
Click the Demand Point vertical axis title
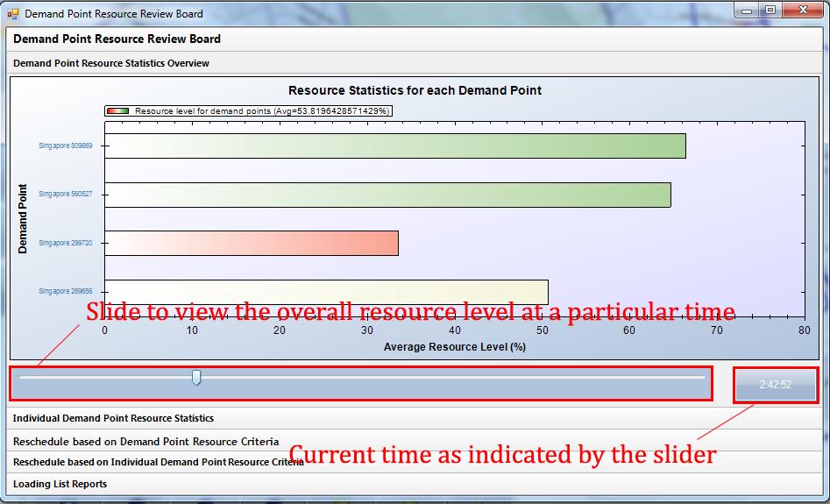pos(22,218)
